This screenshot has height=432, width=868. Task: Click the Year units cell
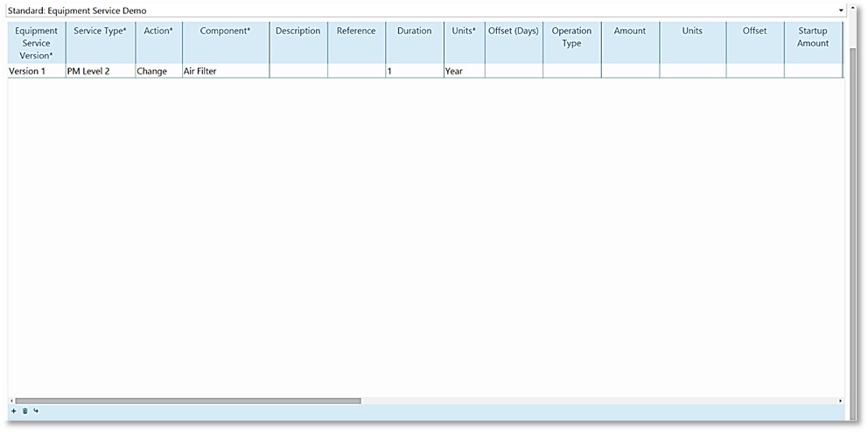pos(464,71)
